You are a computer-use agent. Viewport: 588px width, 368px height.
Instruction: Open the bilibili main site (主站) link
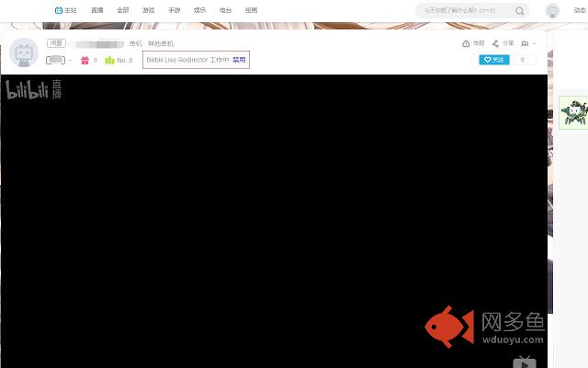65,10
